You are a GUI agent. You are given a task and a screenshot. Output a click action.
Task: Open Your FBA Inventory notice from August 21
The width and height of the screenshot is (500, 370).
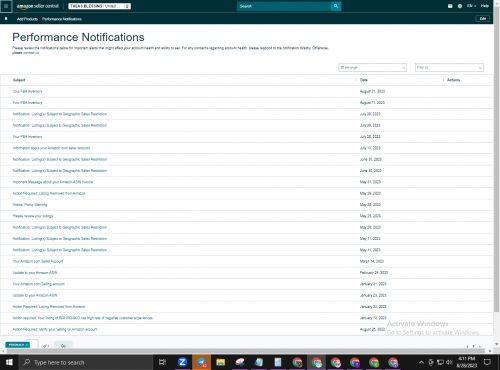point(27,91)
